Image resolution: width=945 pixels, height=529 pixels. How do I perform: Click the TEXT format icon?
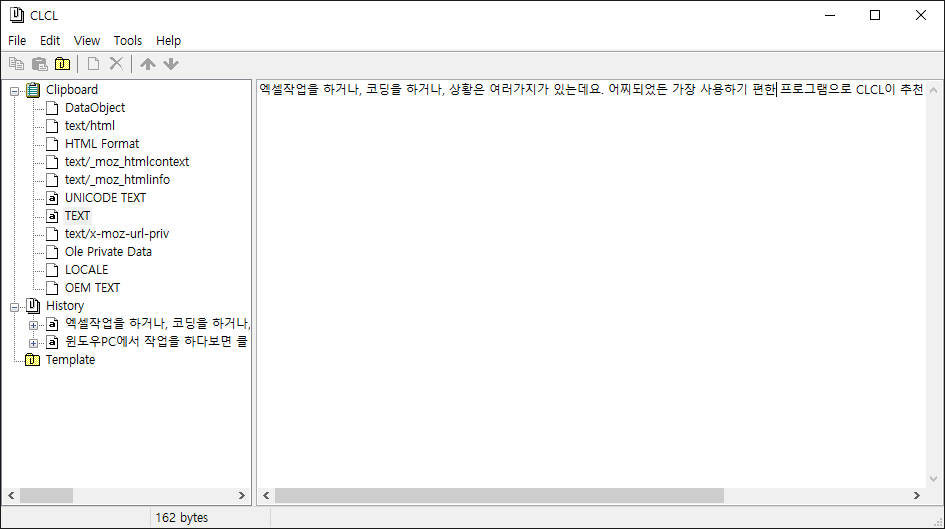point(52,216)
